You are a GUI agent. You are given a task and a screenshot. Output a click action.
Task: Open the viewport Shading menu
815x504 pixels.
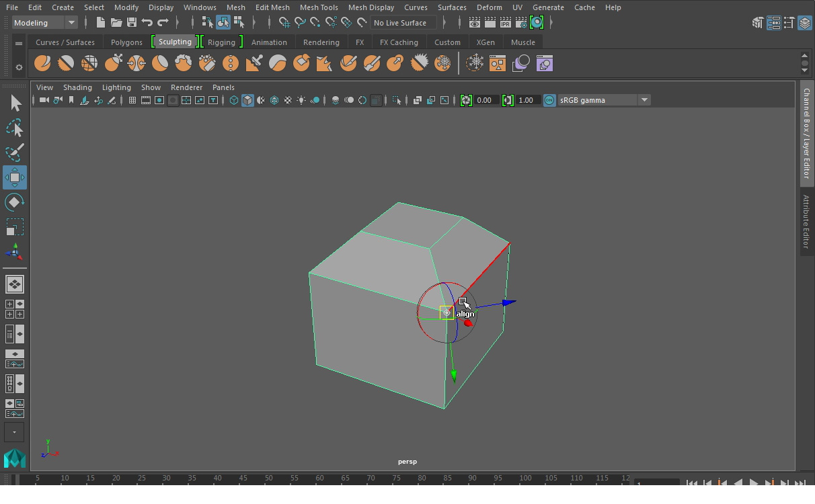[77, 87]
